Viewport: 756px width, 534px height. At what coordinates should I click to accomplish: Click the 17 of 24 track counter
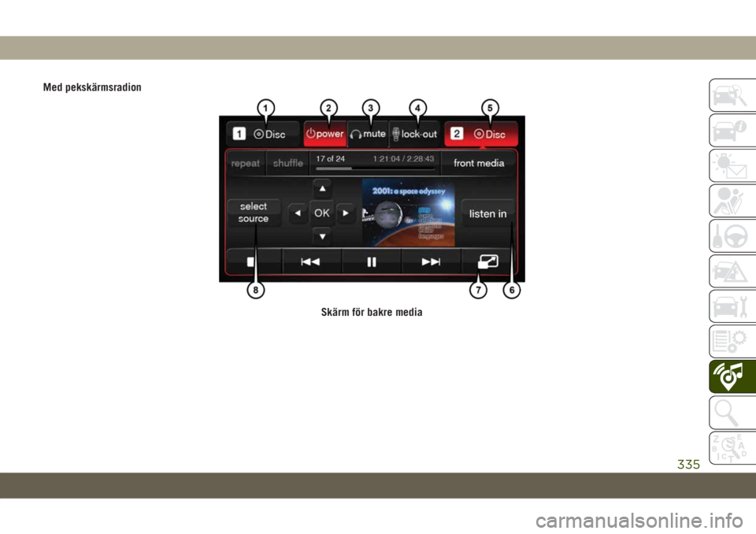click(330, 159)
